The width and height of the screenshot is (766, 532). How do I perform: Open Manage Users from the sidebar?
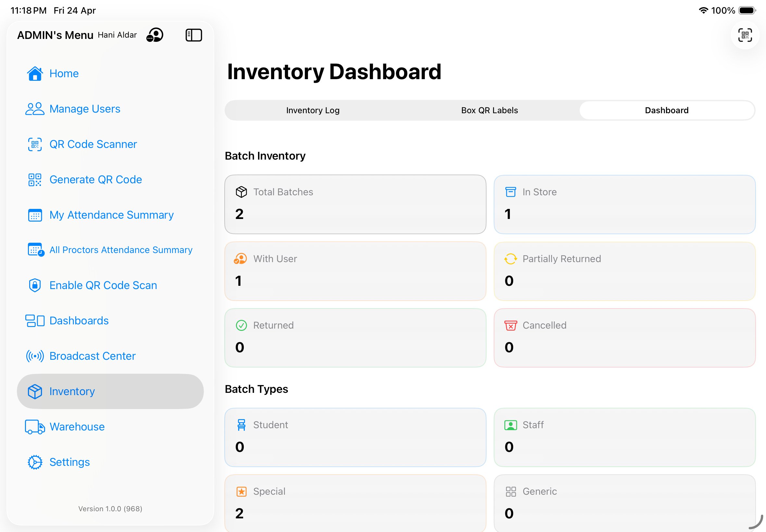coord(85,109)
